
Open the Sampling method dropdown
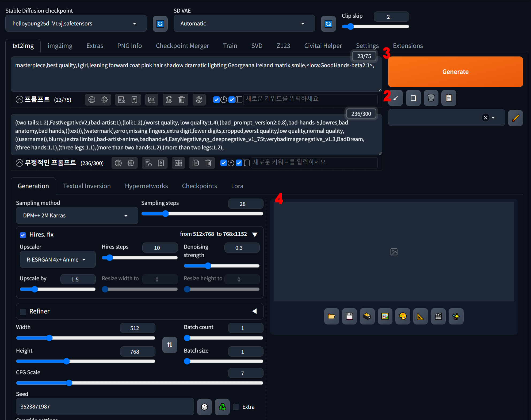tap(77, 216)
